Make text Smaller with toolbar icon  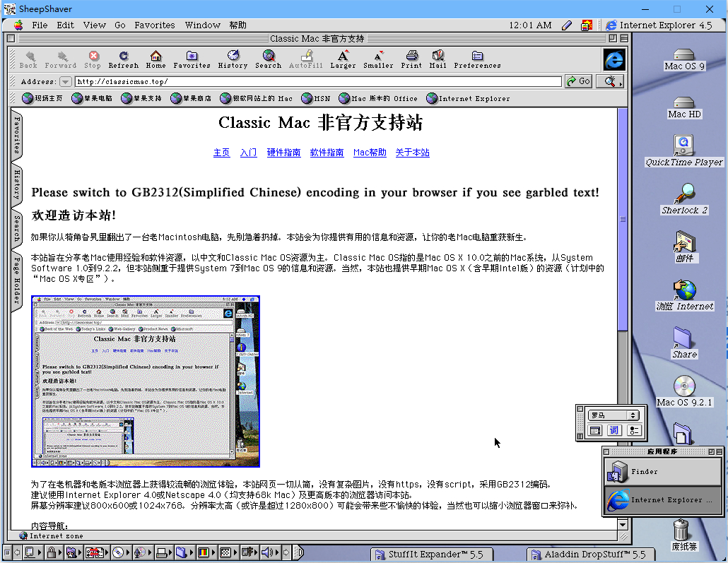(378, 59)
